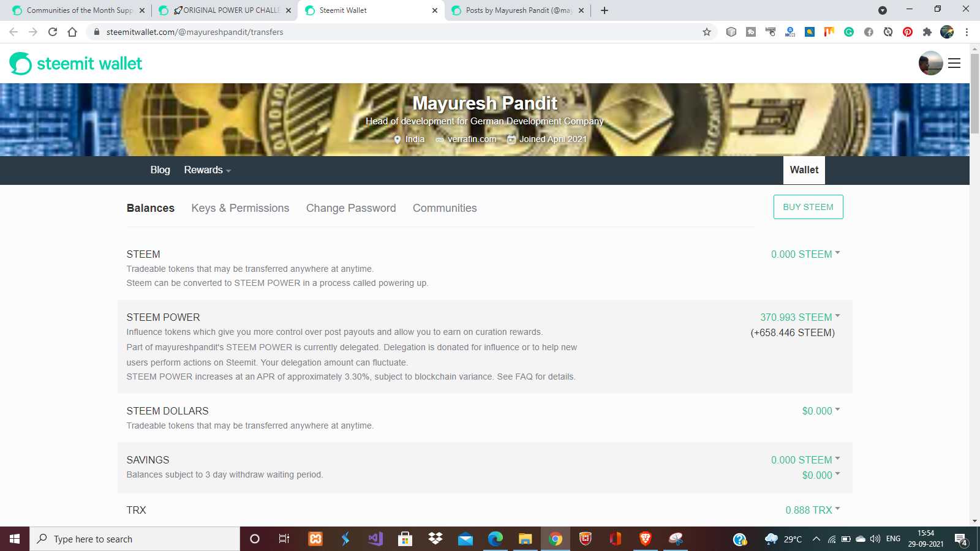Close the Communities of the Month tab
The width and height of the screenshot is (980, 551).
tap(142, 10)
